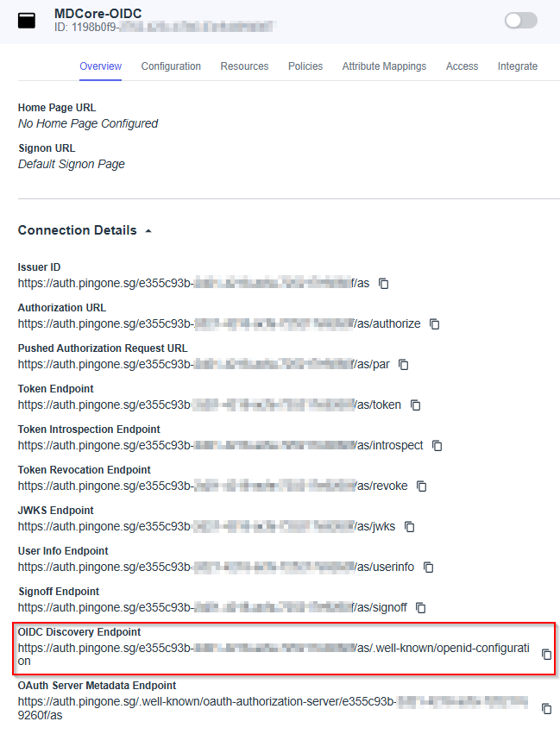Open the Resources tab
Screen dimensions: 560x734
244,66
